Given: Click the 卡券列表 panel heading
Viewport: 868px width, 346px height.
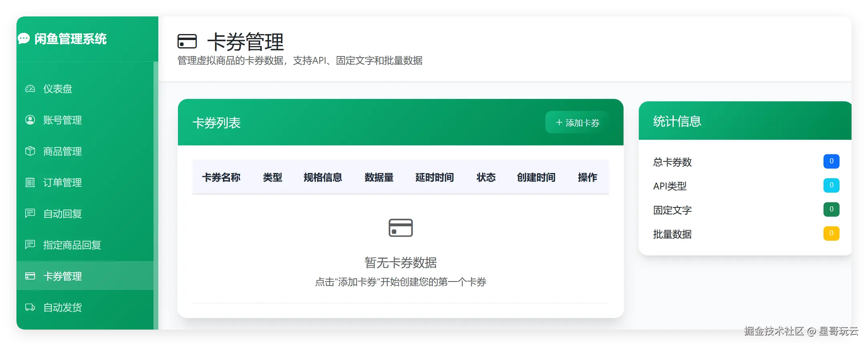Looking at the screenshot, I should [x=216, y=123].
